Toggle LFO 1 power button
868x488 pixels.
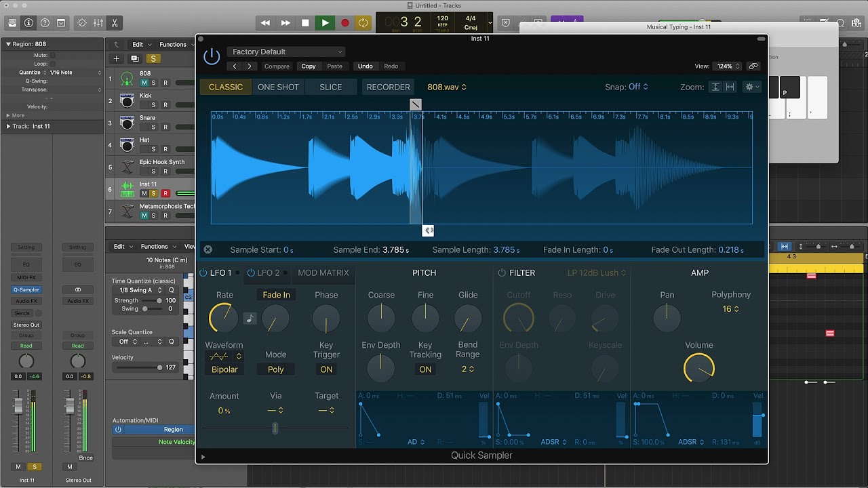[x=203, y=272]
